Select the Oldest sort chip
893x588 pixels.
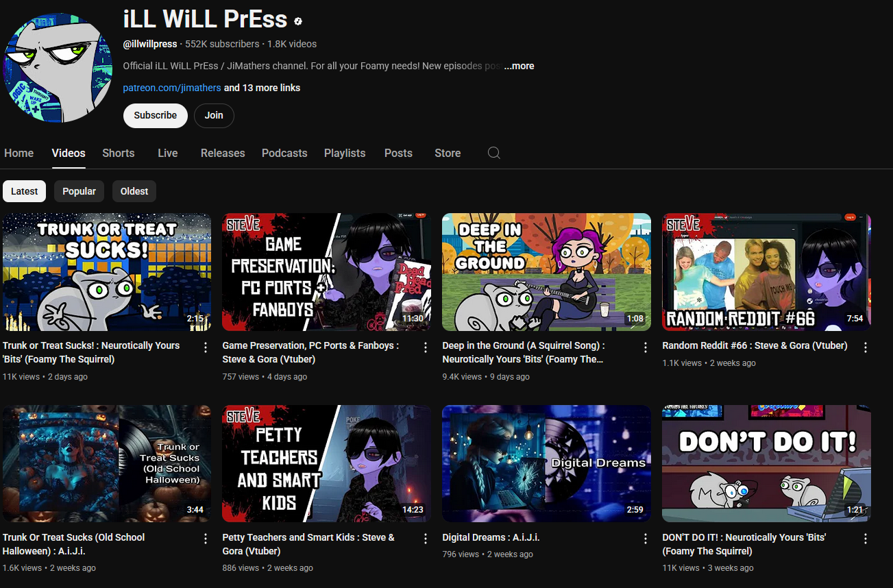[x=134, y=191]
